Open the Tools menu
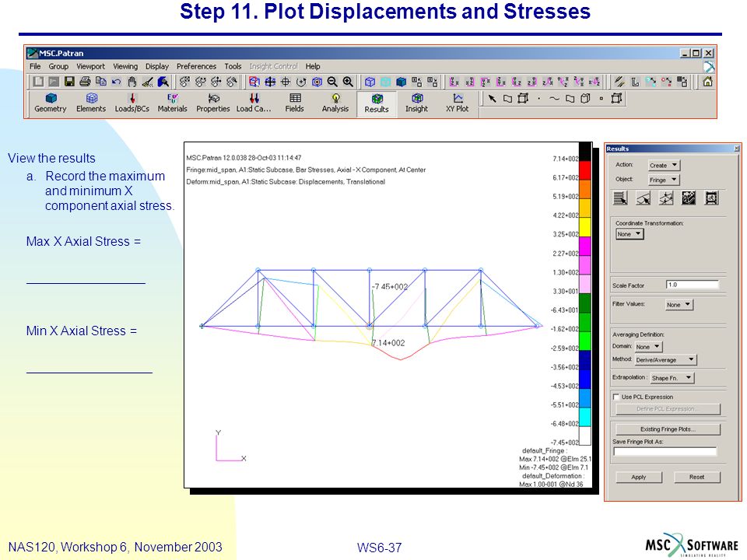Image resolution: width=747 pixels, height=560 pixels. [233, 66]
